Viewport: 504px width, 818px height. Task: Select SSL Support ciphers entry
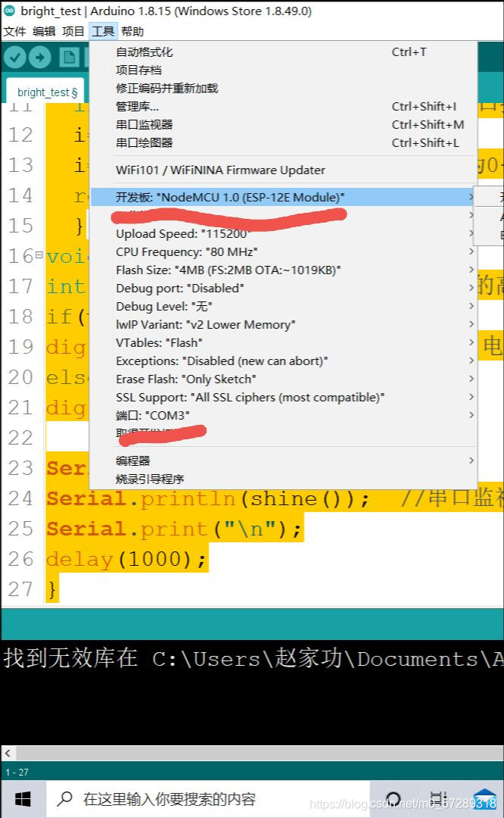(x=283, y=397)
